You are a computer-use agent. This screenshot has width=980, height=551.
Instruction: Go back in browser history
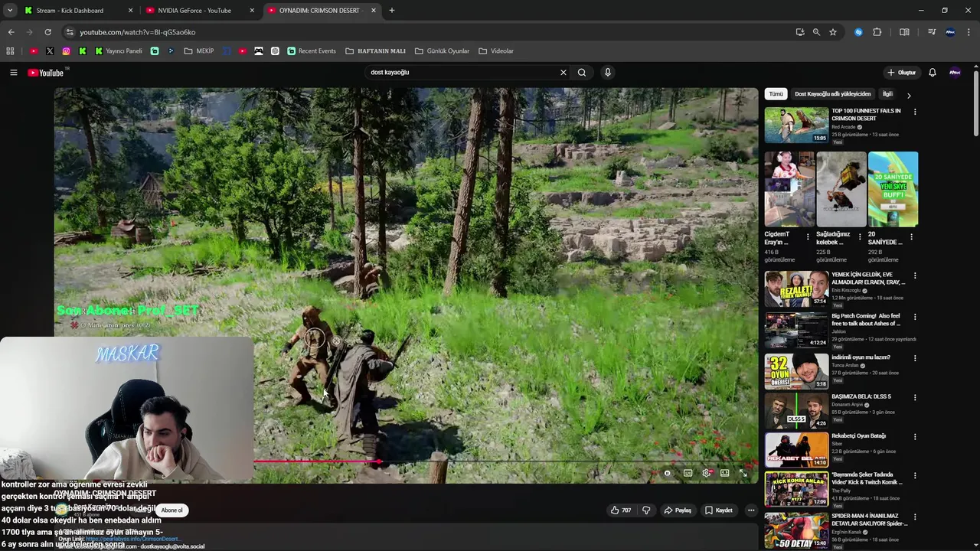[11, 32]
